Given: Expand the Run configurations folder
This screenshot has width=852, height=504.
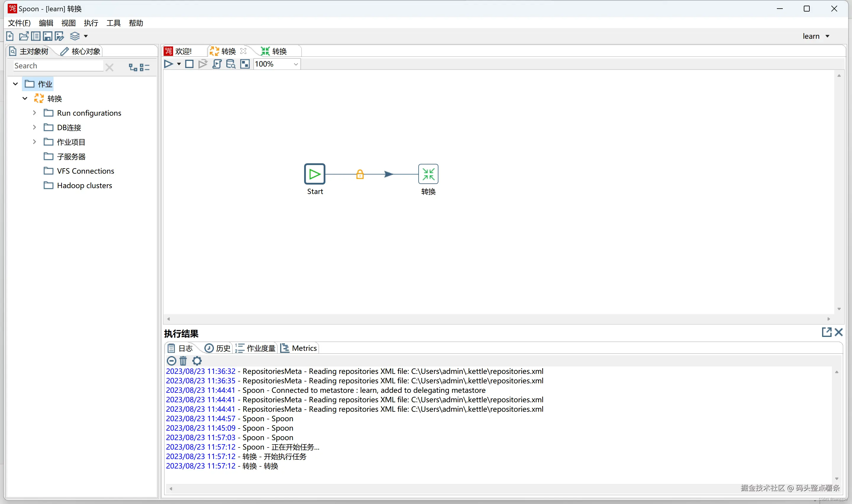Looking at the screenshot, I should click(x=34, y=113).
